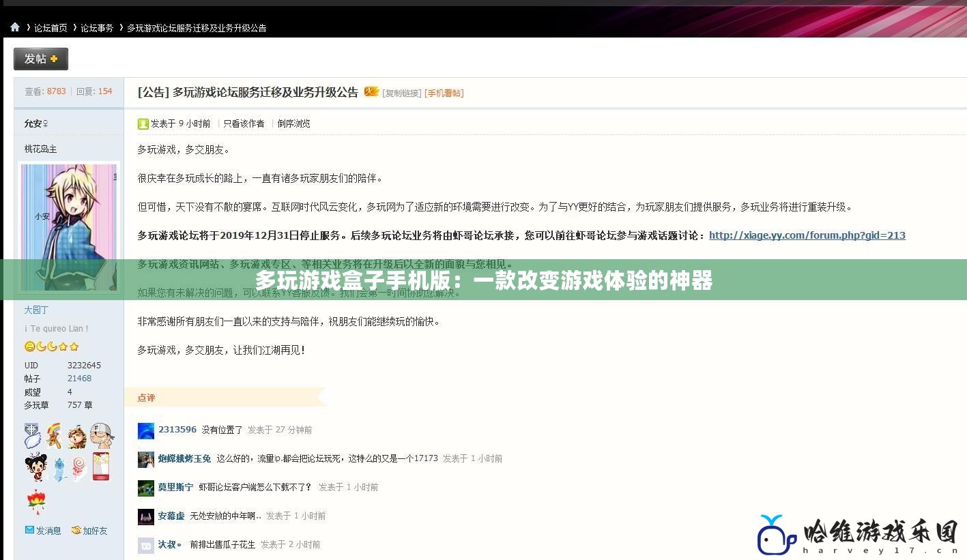This screenshot has width=967, height=560.
Task: Open commenter 汰叔 profile name
Action: (x=170, y=544)
